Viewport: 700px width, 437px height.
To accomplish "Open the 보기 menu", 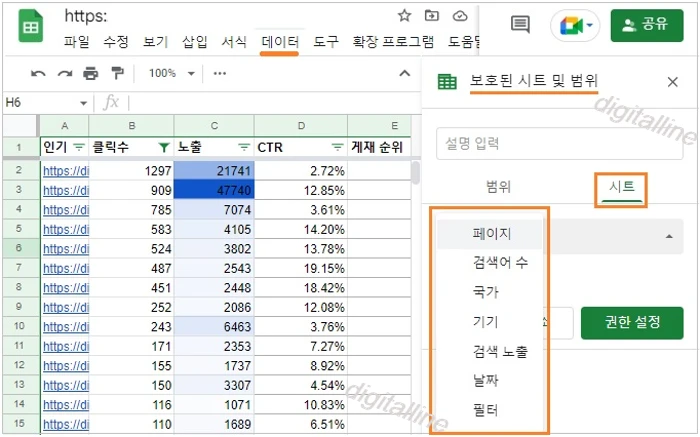I will tap(155, 42).
